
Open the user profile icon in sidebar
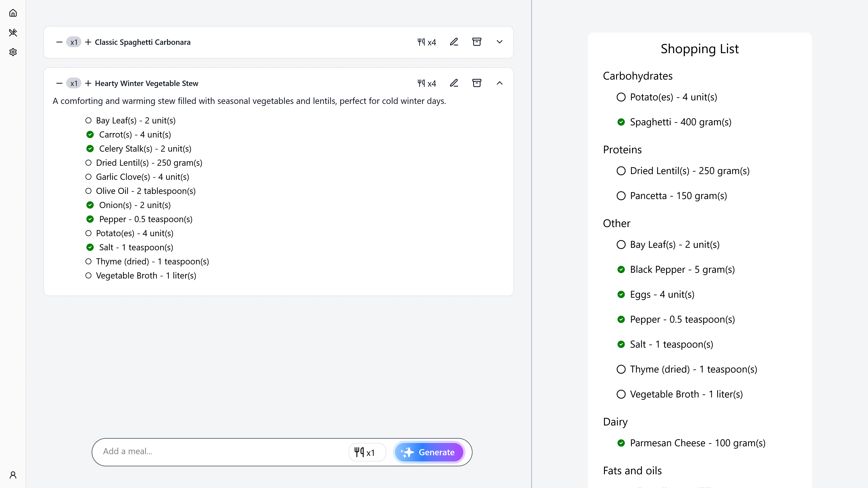(13, 475)
